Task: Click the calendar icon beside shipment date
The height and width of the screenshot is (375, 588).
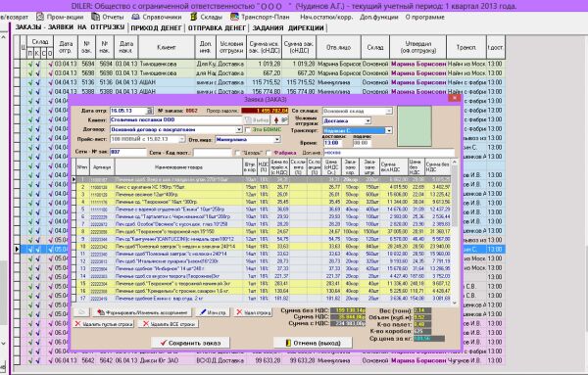Action: click(x=150, y=111)
